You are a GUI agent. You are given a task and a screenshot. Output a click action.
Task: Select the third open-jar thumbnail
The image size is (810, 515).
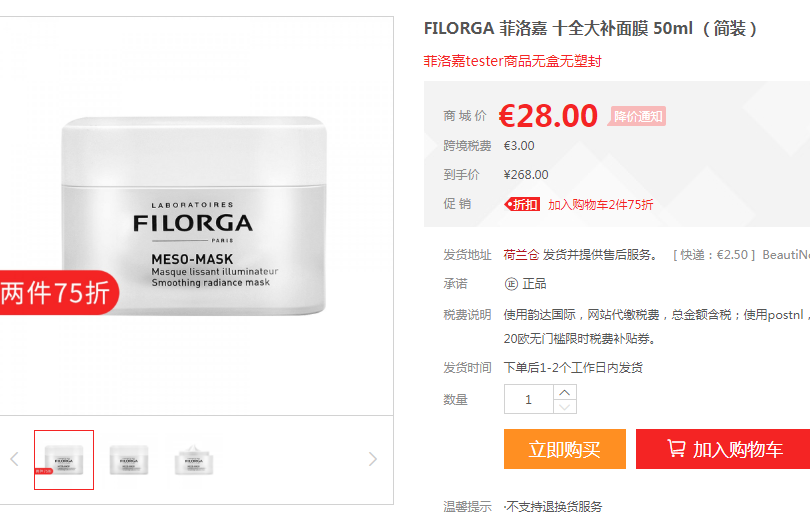click(194, 460)
